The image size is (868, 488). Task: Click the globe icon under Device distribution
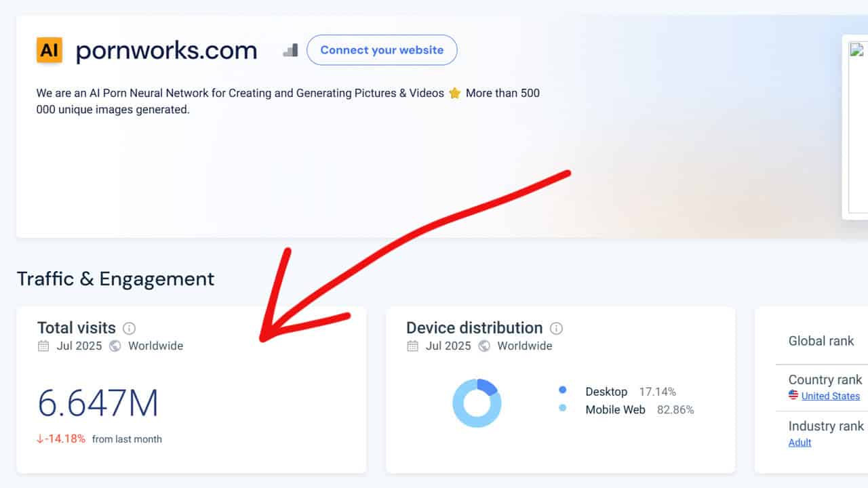point(484,346)
